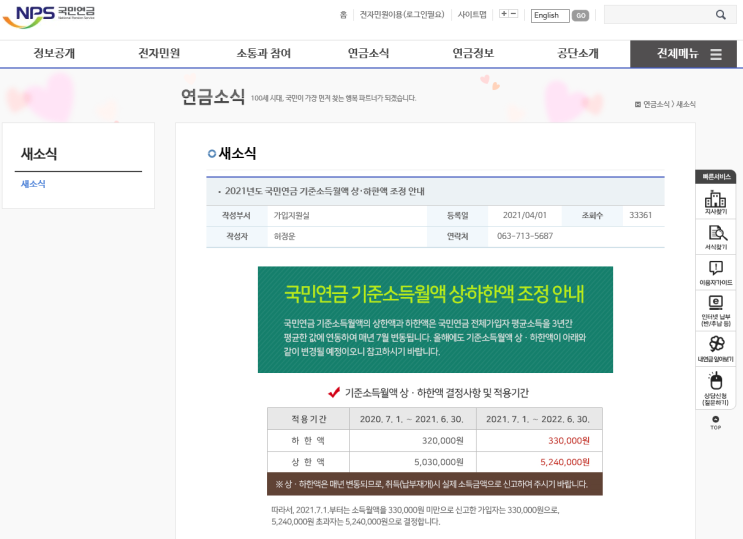
Task: Open the 공단소개 menu
Action: click(578, 54)
